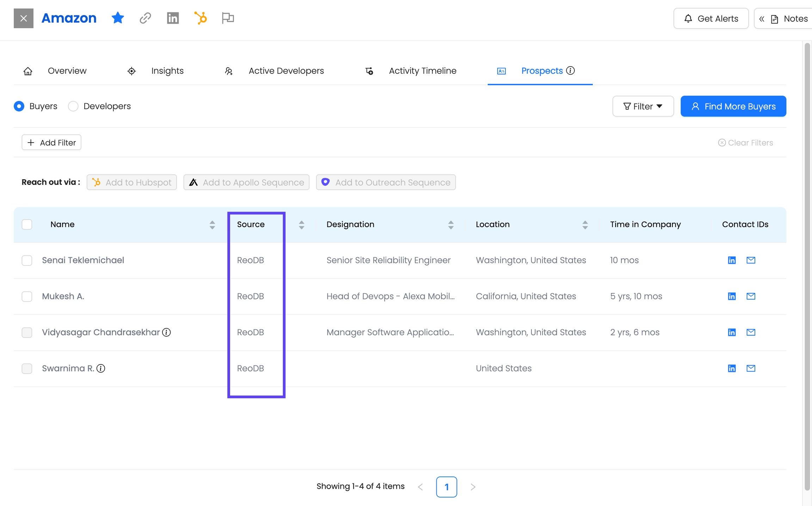Click the HubSpot icon in header
Screen dimensions: 812x506
(201, 18)
